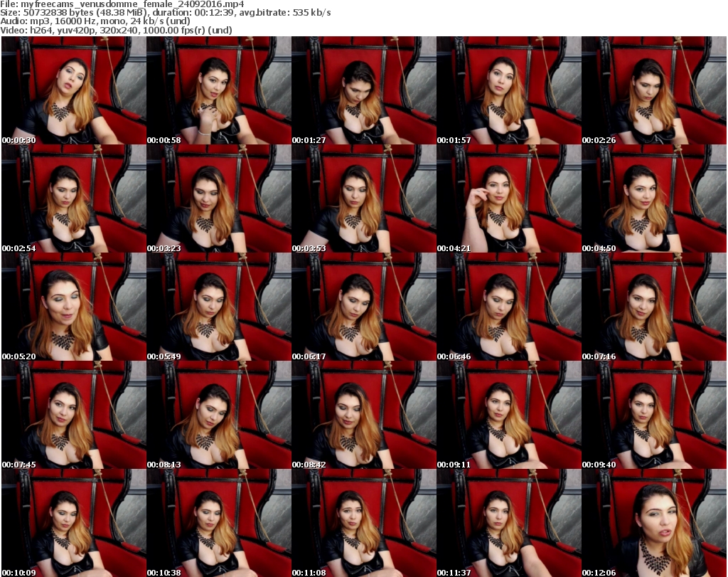Select the frame marked 00:00:58
728x577 pixels.
[x=219, y=90]
